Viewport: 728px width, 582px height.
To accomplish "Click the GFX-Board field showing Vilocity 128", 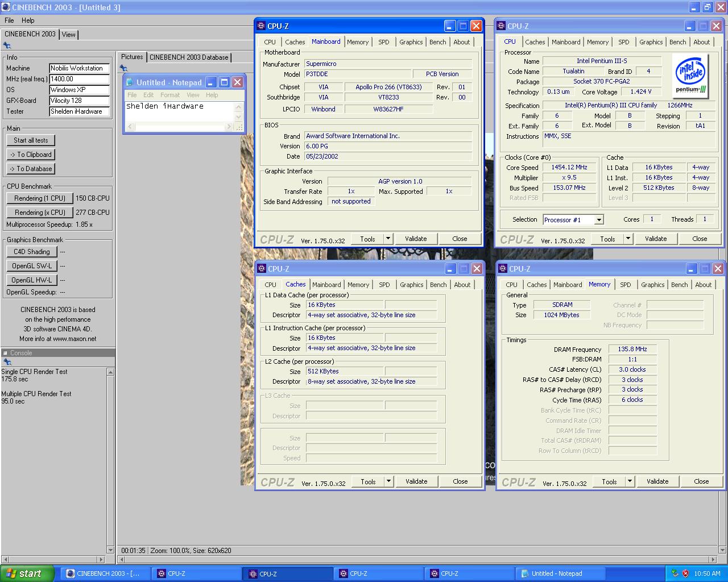I will coord(79,101).
